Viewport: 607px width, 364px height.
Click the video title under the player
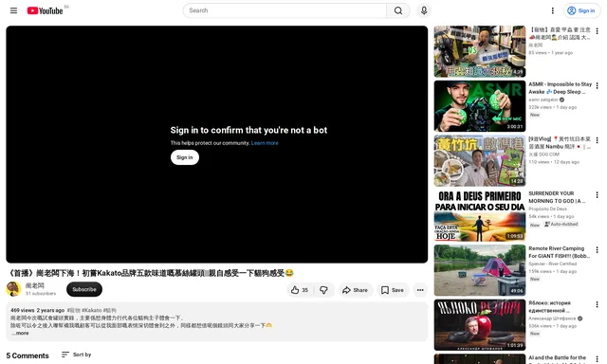151,273
